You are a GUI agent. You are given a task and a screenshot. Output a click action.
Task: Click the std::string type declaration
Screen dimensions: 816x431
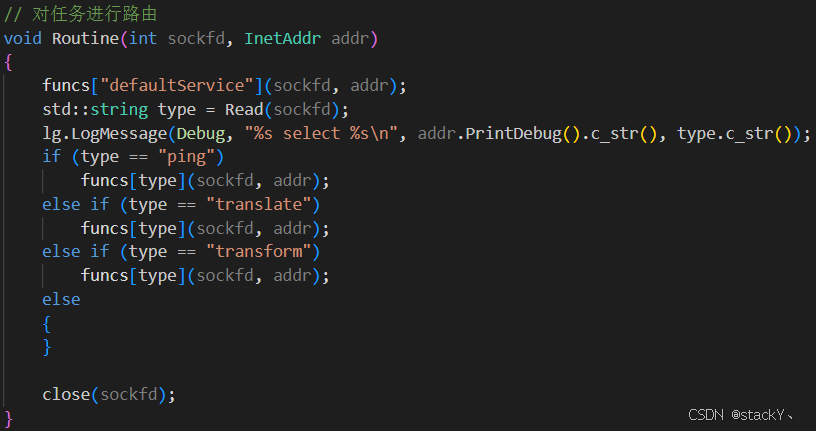[95, 109]
